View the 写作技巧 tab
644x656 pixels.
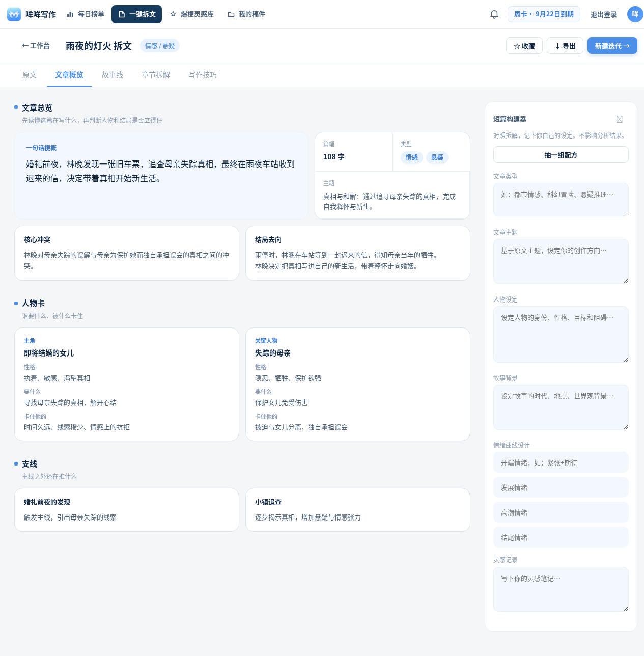[203, 75]
